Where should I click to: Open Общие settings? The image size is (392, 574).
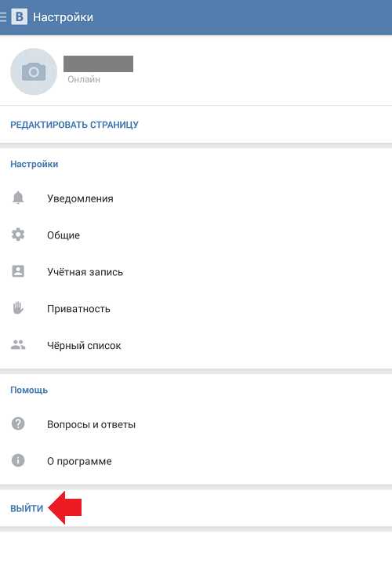tap(196, 235)
